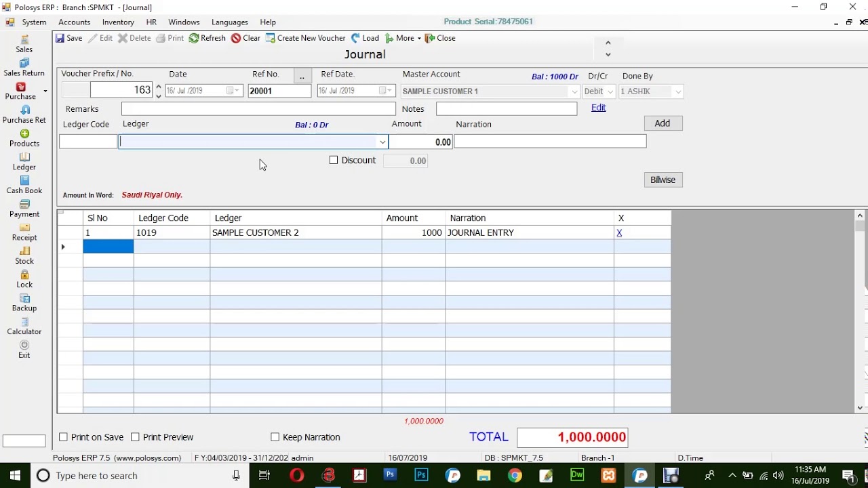Open the Ledger sidebar shortcut
Image resolution: width=868 pixels, height=488 pixels.
pos(24,161)
